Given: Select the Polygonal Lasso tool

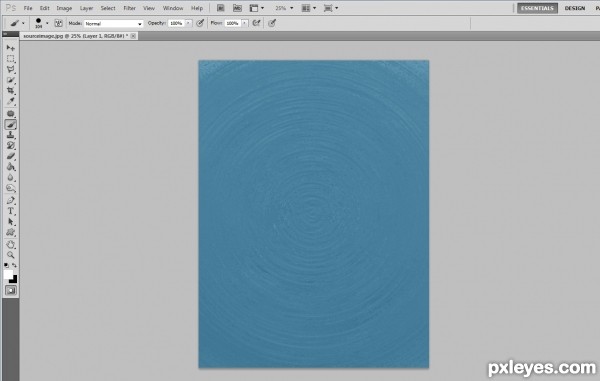Looking at the screenshot, I should click(x=11, y=69).
